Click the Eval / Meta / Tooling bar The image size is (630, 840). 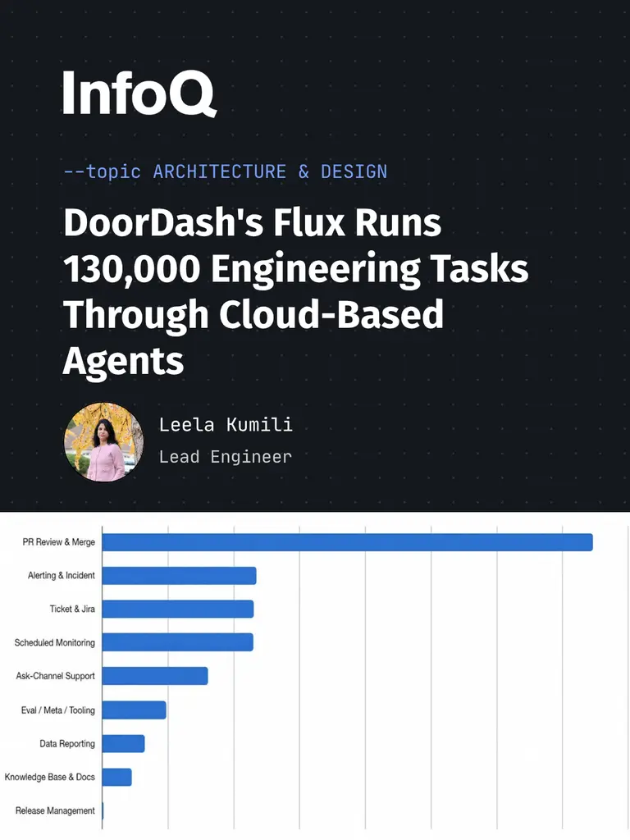coord(134,710)
